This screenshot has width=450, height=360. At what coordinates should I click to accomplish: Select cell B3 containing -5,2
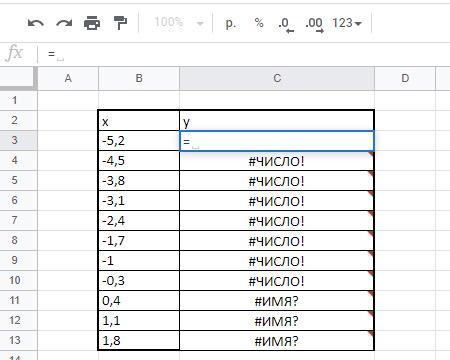pos(139,141)
